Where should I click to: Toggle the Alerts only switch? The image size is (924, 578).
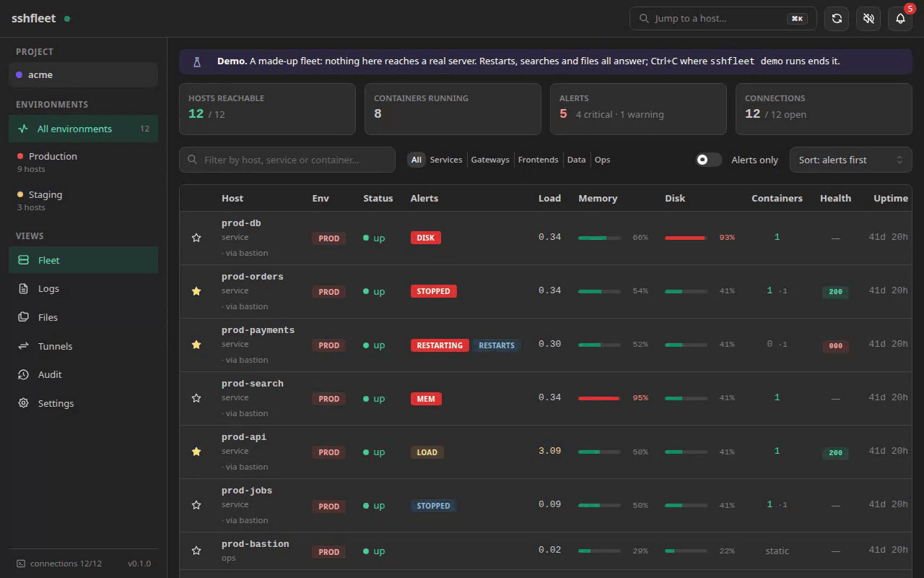708,160
